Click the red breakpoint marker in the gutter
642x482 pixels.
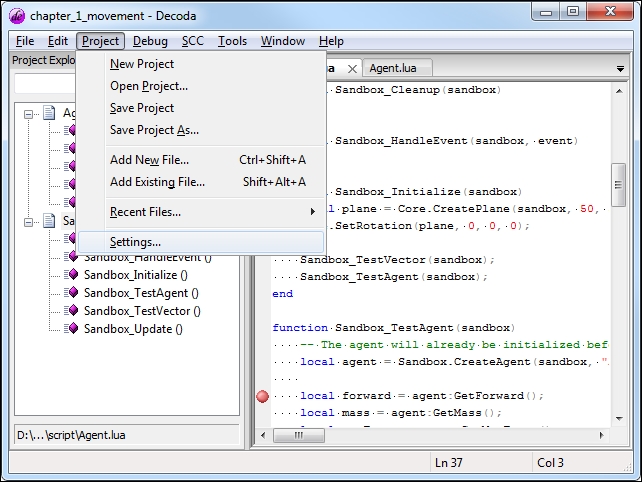(x=263, y=396)
